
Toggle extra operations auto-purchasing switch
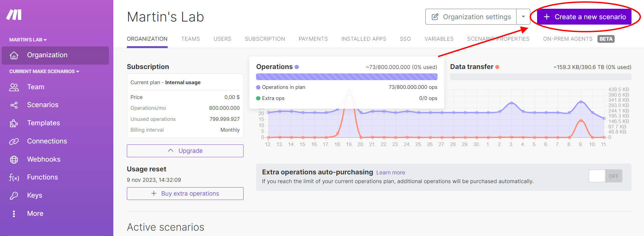coord(605,176)
